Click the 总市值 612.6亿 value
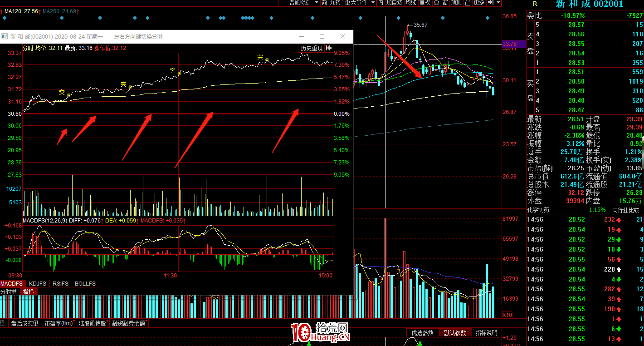Viewport: 644px width, 346px height. pos(572,176)
